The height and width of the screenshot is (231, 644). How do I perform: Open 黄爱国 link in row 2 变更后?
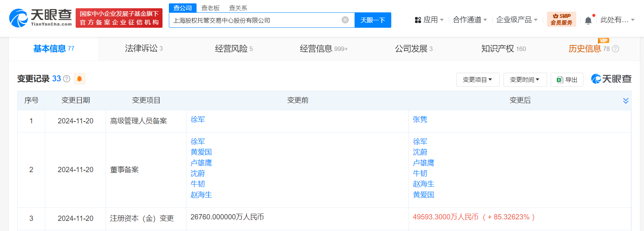423,195
